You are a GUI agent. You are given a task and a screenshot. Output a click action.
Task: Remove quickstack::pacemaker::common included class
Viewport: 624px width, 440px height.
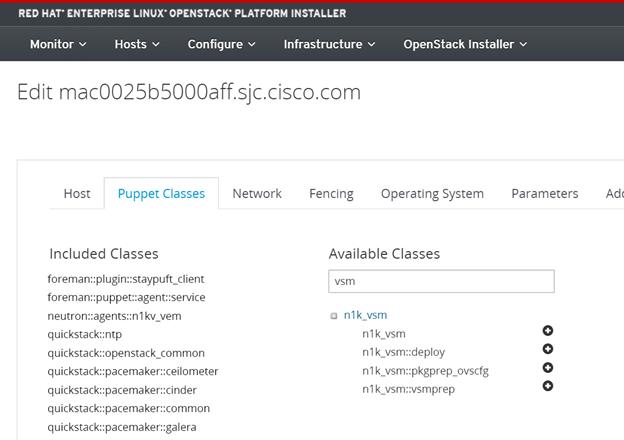pos(129,408)
